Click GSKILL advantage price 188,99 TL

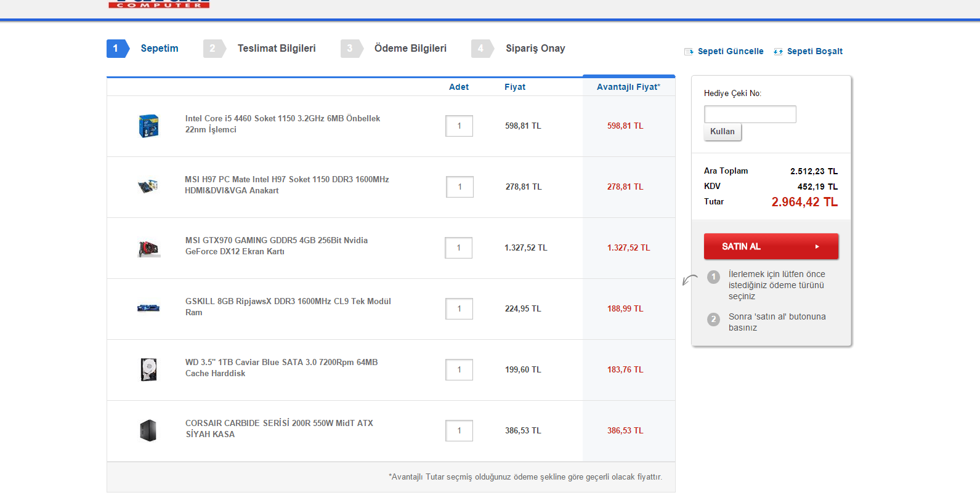625,308
